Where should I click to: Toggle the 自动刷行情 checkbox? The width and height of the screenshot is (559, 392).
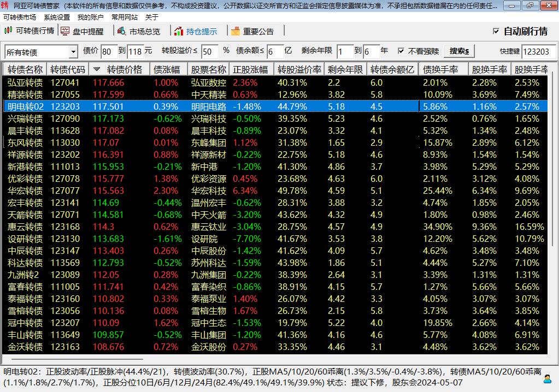coord(496,31)
